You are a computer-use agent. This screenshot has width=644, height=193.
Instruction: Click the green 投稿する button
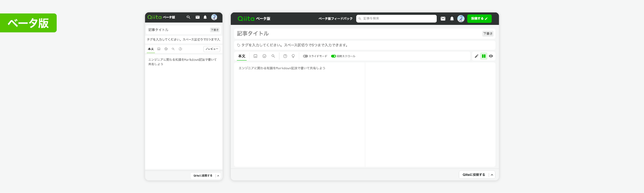coord(479,19)
